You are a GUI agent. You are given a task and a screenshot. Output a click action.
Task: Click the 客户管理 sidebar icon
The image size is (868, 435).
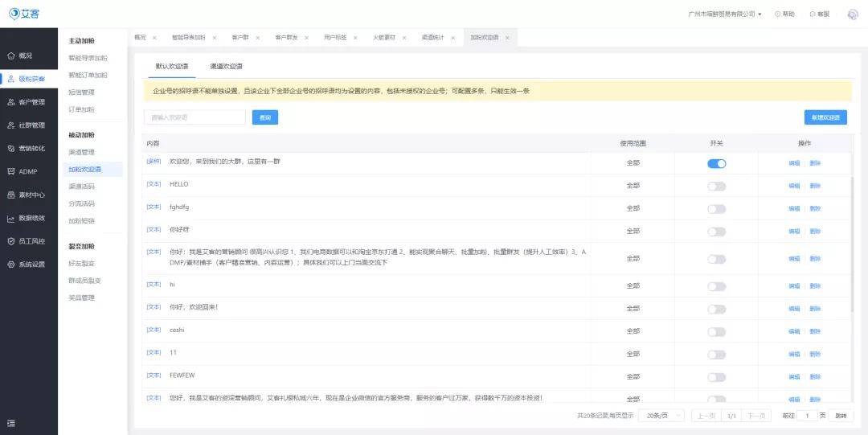pyautogui.click(x=11, y=102)
